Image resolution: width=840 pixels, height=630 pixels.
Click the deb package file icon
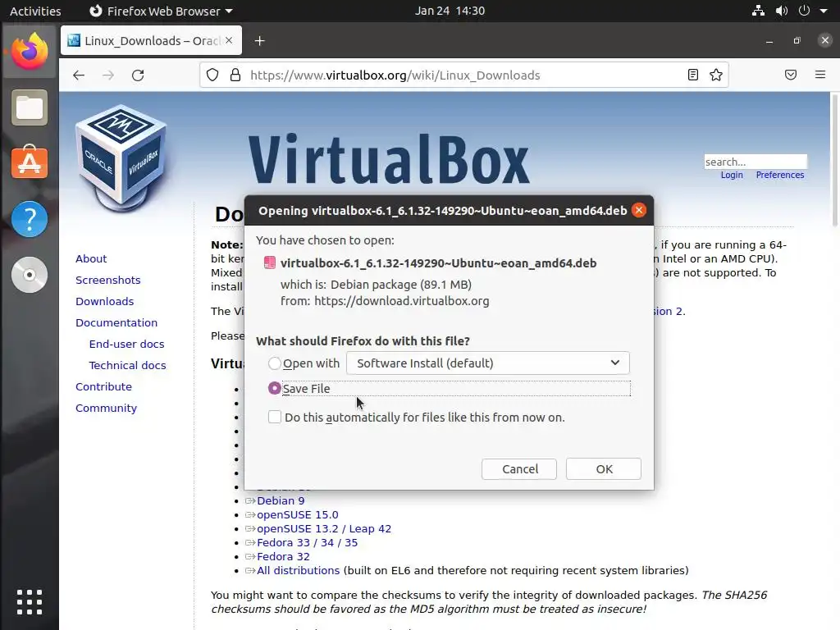pos(269,262)
